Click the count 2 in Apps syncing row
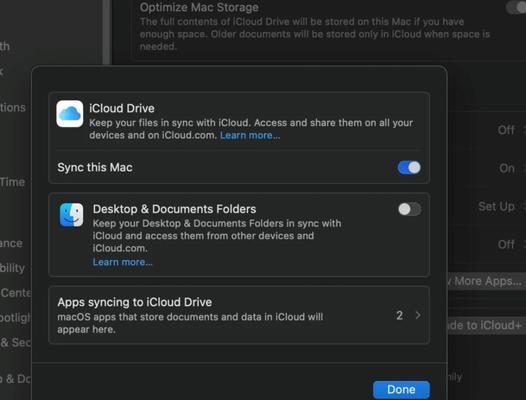Image resolution: width=526 pixels, height=400 pixels. pos(399,315)
